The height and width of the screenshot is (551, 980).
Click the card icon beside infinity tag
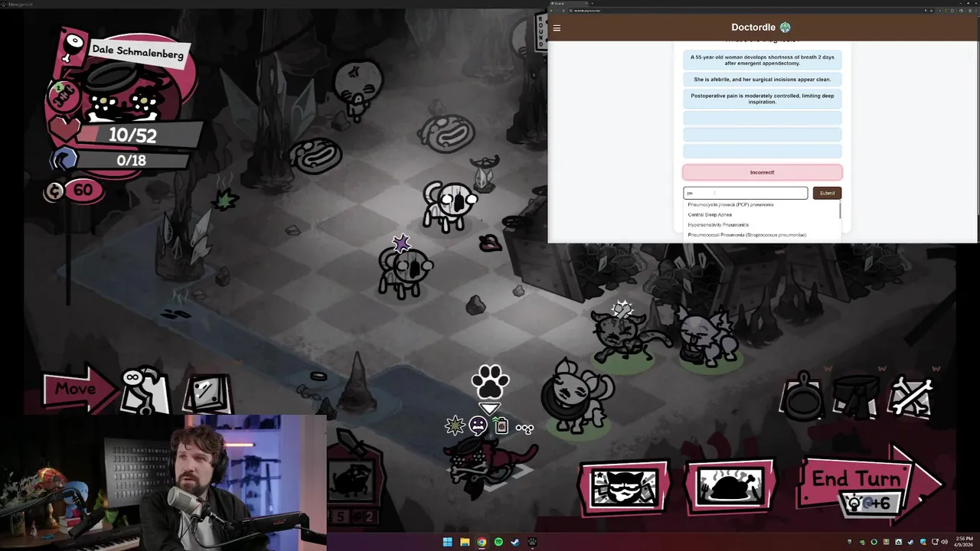[207, 393]
